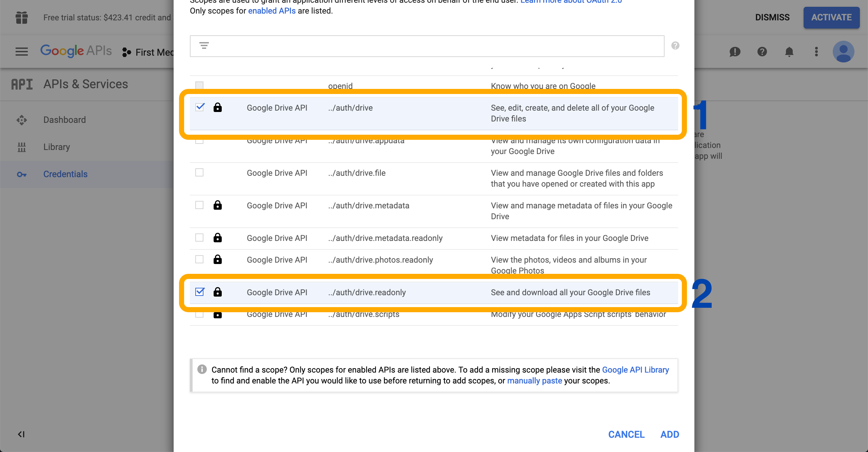Image resolution: width=868 pixels, height=452 pixels.
Task: Click the Credentials key icon in the sidebar
Action: click(22, 174)
